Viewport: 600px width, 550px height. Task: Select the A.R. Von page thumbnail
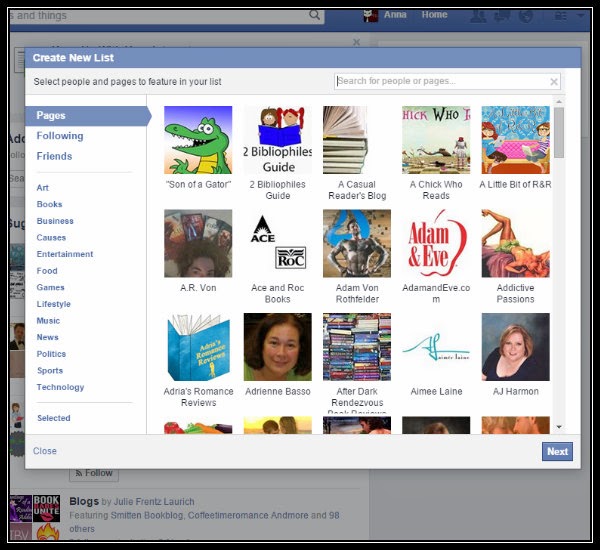[198, 243]
